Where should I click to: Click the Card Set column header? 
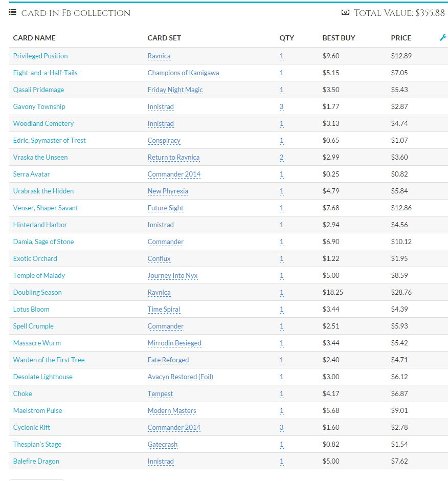point(164,38)
